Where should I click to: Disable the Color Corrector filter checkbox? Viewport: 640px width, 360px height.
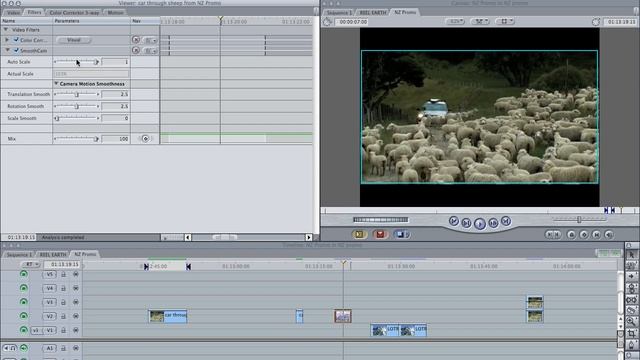[x=16, y=40]
